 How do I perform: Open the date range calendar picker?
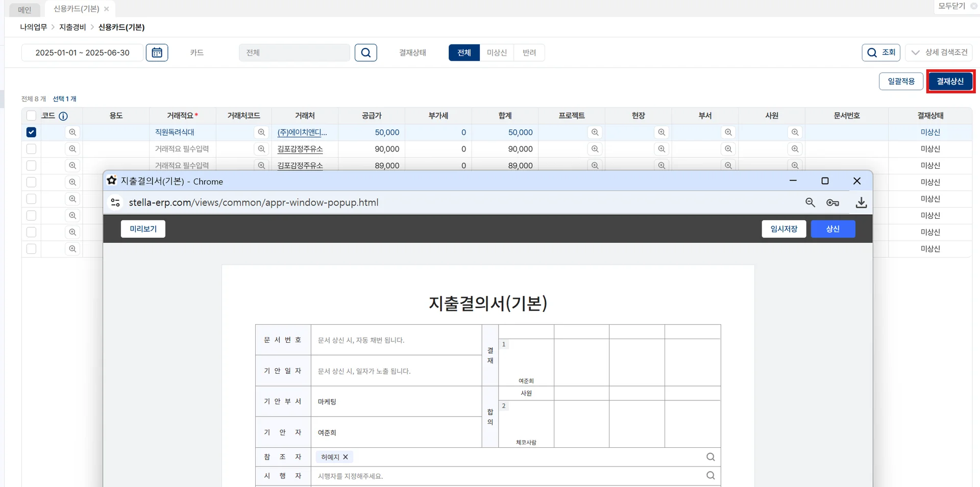click(157, 53)
